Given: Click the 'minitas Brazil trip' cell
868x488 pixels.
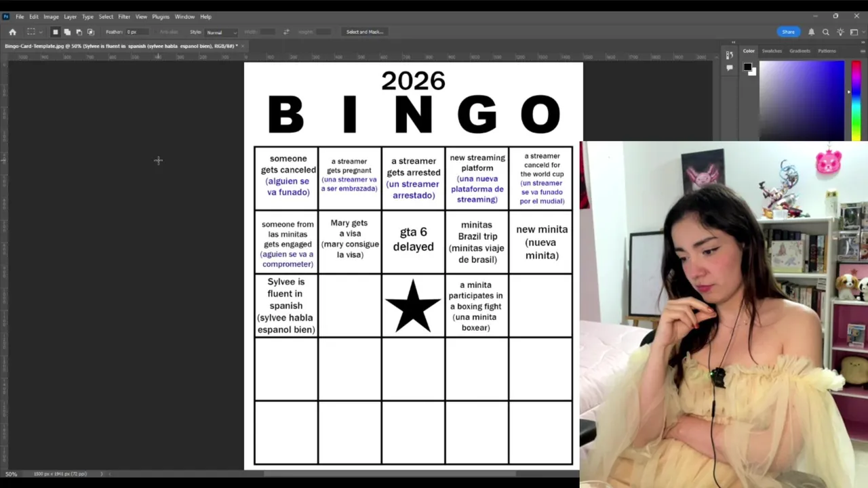Looking at the screenshot, I should tap(477, 241).
